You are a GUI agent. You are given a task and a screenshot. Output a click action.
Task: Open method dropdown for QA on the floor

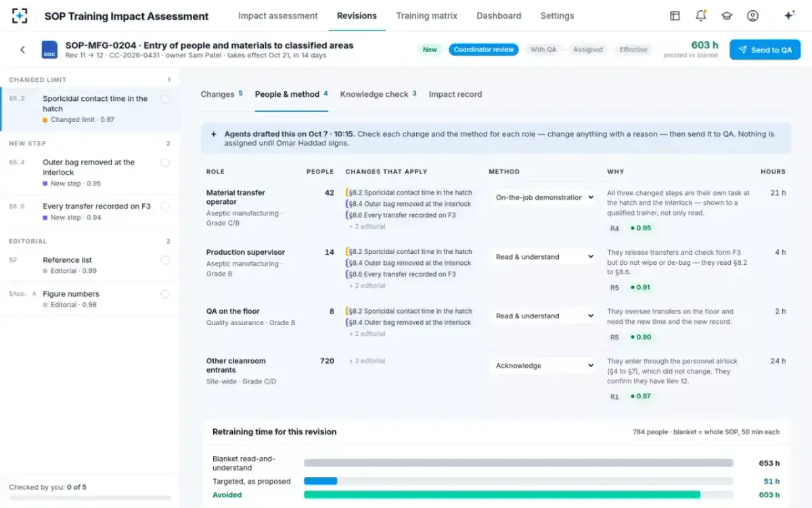(544, 316)
